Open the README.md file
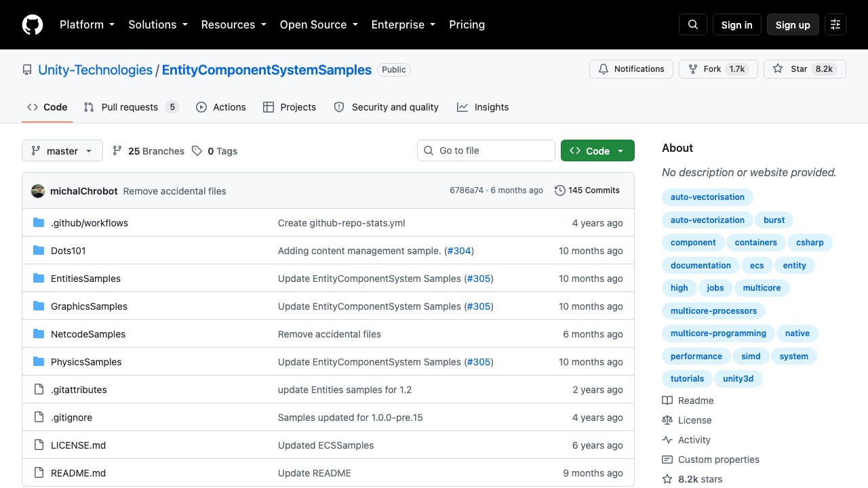Screen dimensions: 868x488 (78, 473)
